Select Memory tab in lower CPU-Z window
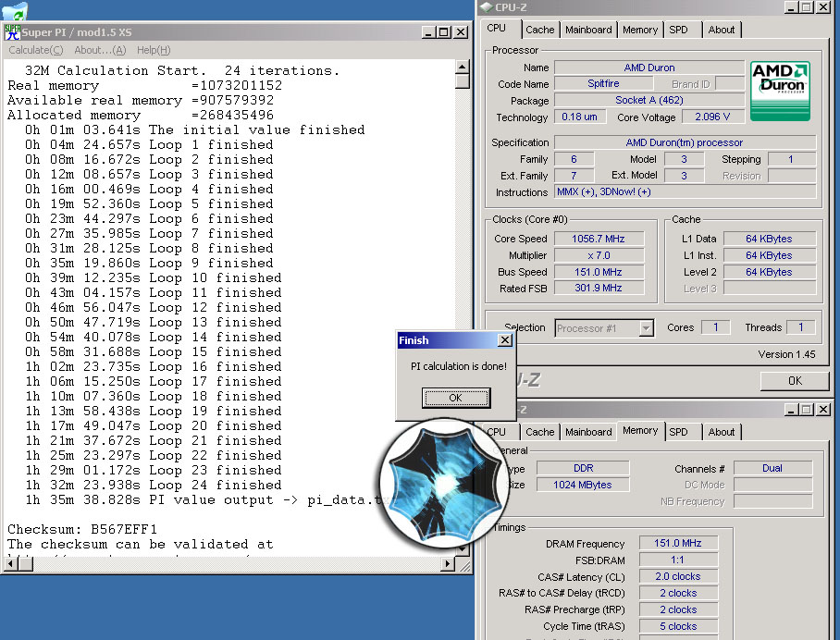Viewport: 840px width, 640px height. coord(640,431)
